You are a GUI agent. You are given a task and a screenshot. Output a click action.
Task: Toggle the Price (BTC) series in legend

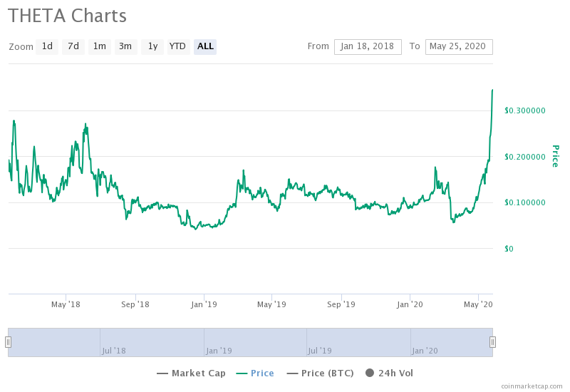click(x=320, y=373)
